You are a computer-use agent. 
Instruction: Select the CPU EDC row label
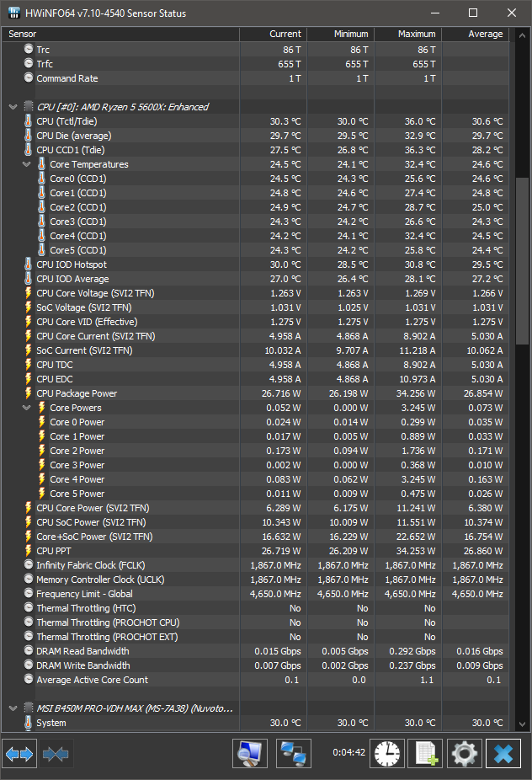click(55, 379)
